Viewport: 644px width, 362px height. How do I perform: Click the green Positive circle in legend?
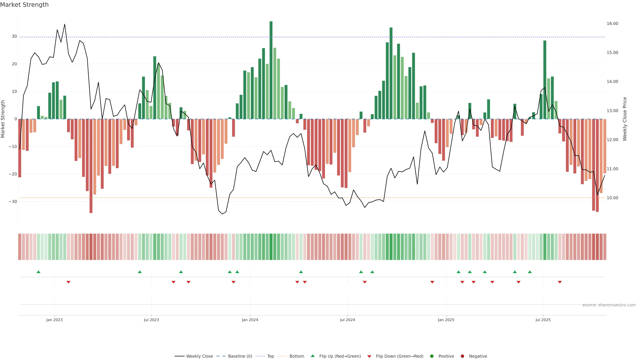(x=432, y=356)
